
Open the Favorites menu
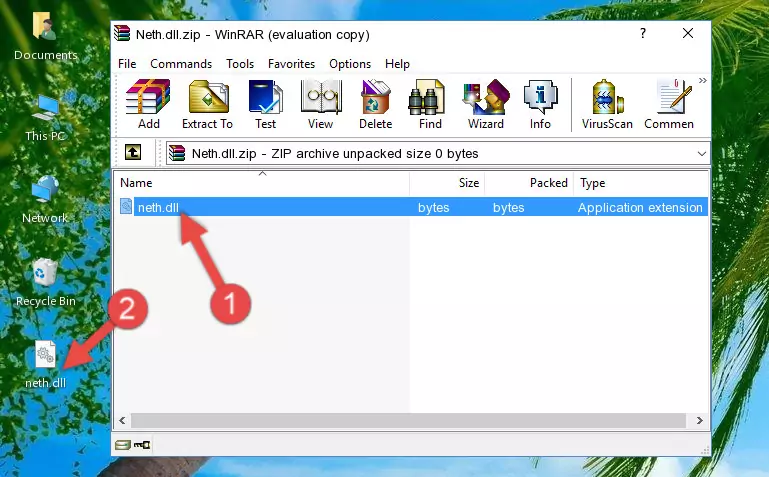(291, 64)
